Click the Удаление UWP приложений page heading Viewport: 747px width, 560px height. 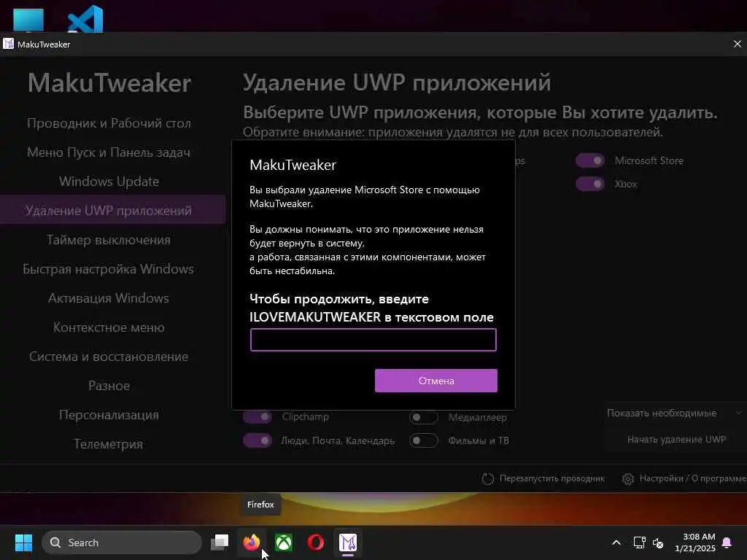point(397,82)
